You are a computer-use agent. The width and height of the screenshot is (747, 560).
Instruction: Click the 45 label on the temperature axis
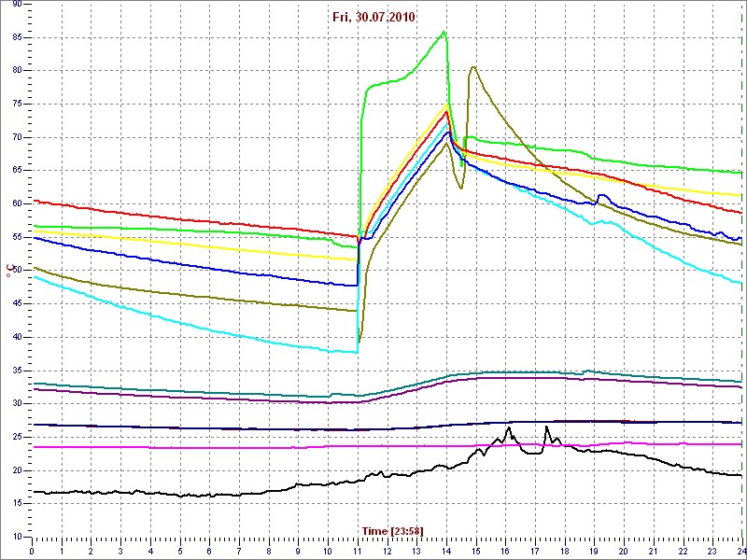pyautogui.click(x=16, y=304)
